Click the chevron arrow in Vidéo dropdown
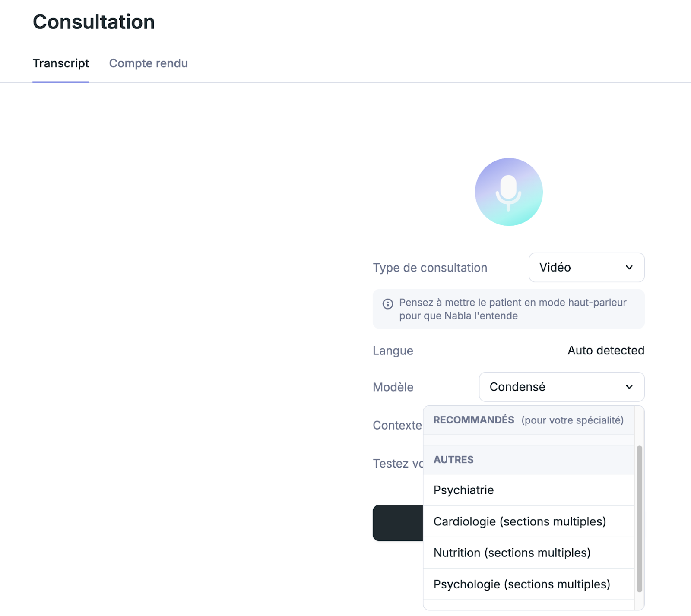691x616 pixels. [629, 268]
